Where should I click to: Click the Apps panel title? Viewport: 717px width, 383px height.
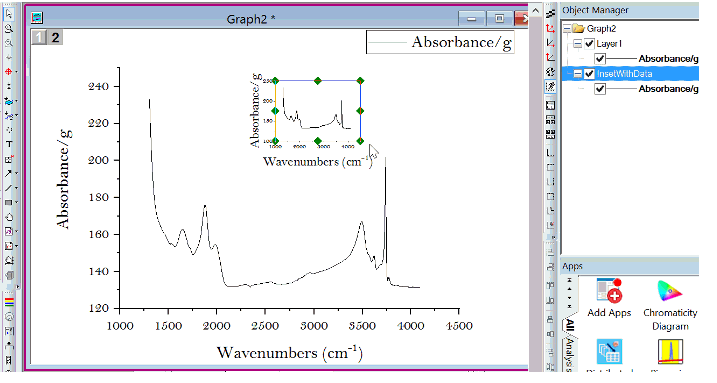coord(572,266)
